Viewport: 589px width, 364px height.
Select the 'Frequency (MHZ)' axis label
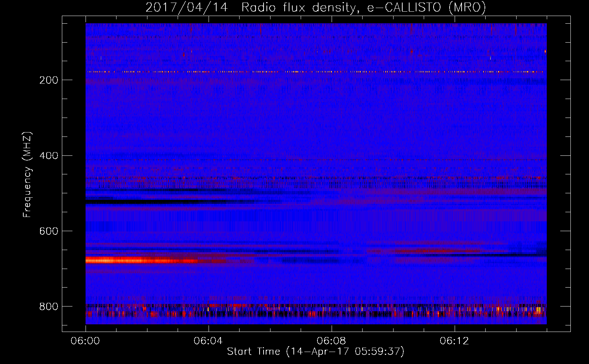pyautogui.click(x=27, y=175)
